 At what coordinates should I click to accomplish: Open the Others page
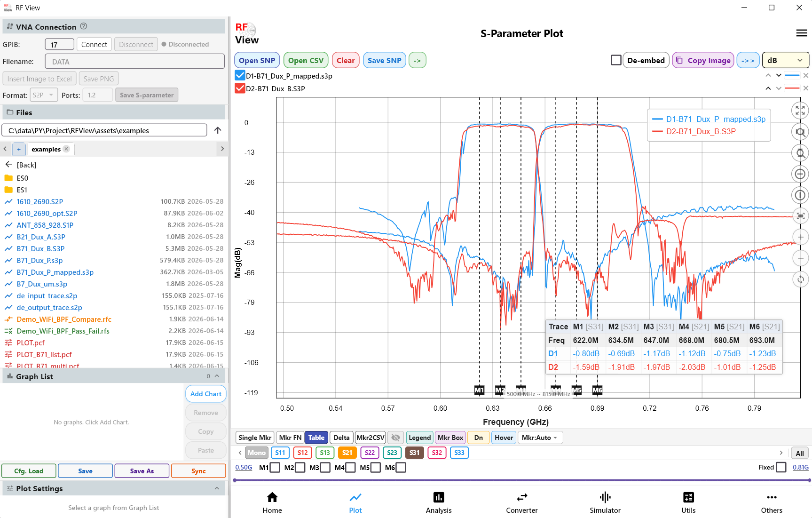(772, 502)
